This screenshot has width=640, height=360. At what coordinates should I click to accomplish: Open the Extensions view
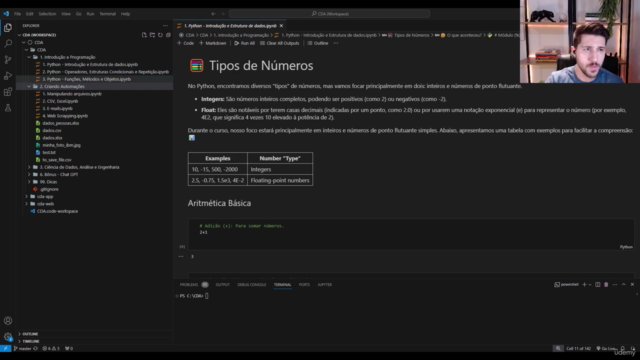8,92
